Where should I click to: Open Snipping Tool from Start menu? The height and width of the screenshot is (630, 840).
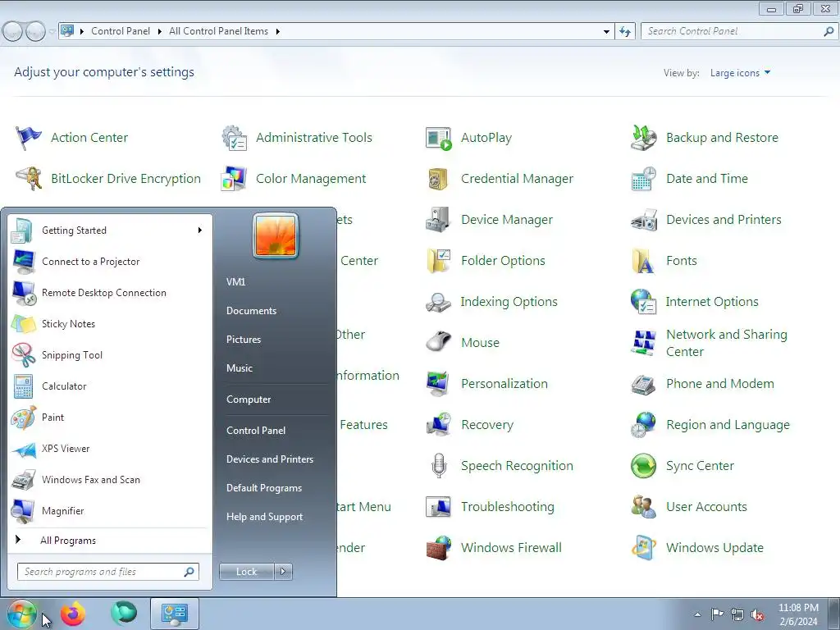[111, 355]
